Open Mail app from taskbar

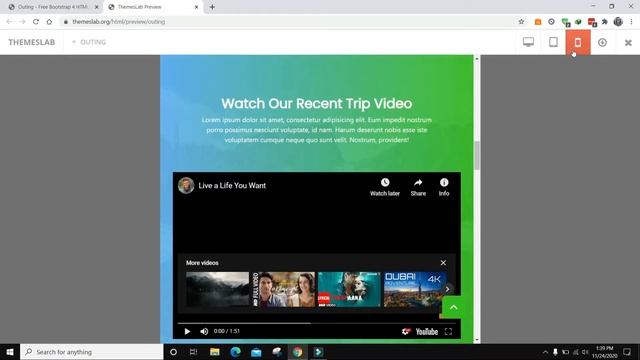coord(256,352)
